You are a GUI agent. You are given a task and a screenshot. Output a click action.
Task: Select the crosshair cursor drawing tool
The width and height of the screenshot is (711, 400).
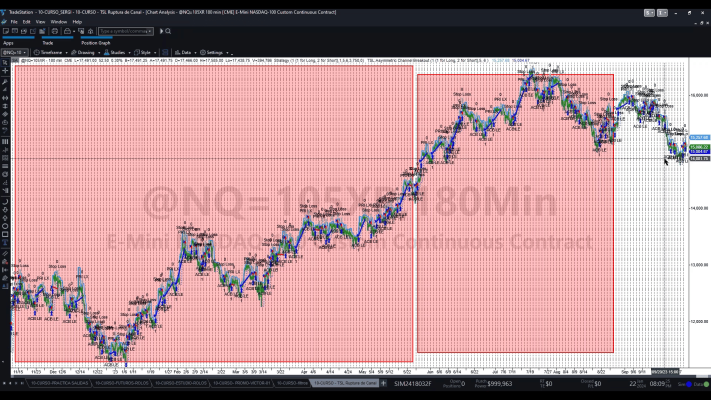click(5, 71)
